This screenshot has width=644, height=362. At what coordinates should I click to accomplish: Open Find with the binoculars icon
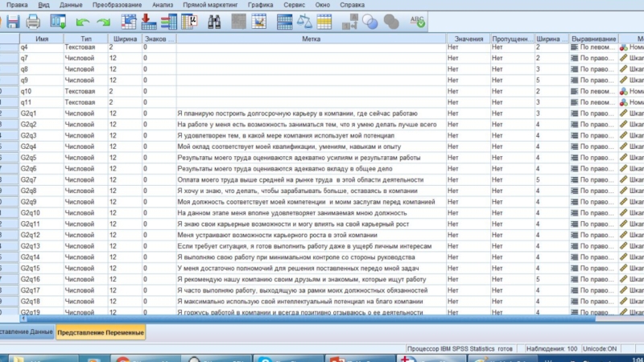click(214, 22)
